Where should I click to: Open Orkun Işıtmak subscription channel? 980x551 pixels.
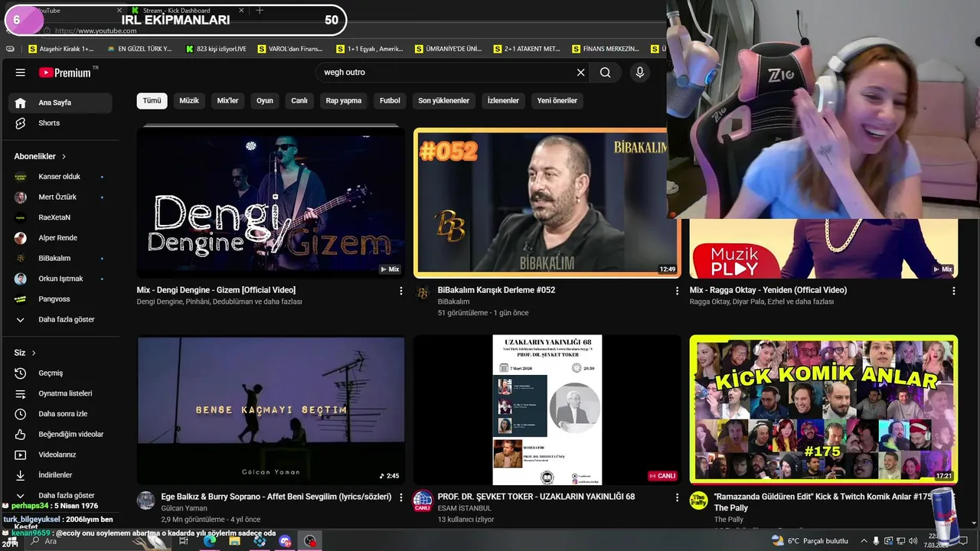61,279
